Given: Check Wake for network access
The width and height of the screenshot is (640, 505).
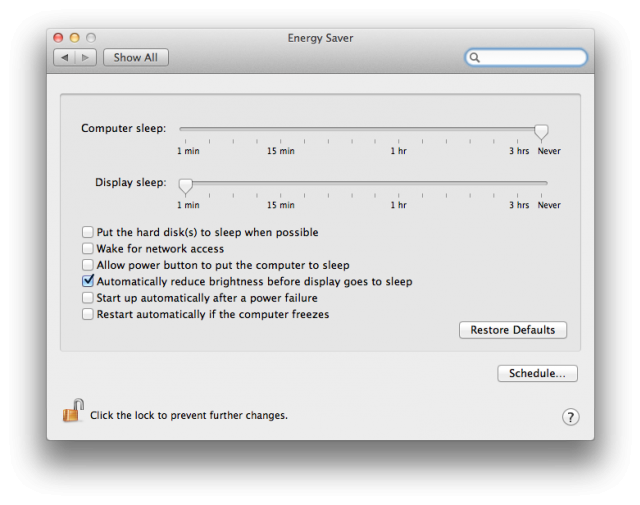Looking at the screenshot, I should [x=87, y=249].
